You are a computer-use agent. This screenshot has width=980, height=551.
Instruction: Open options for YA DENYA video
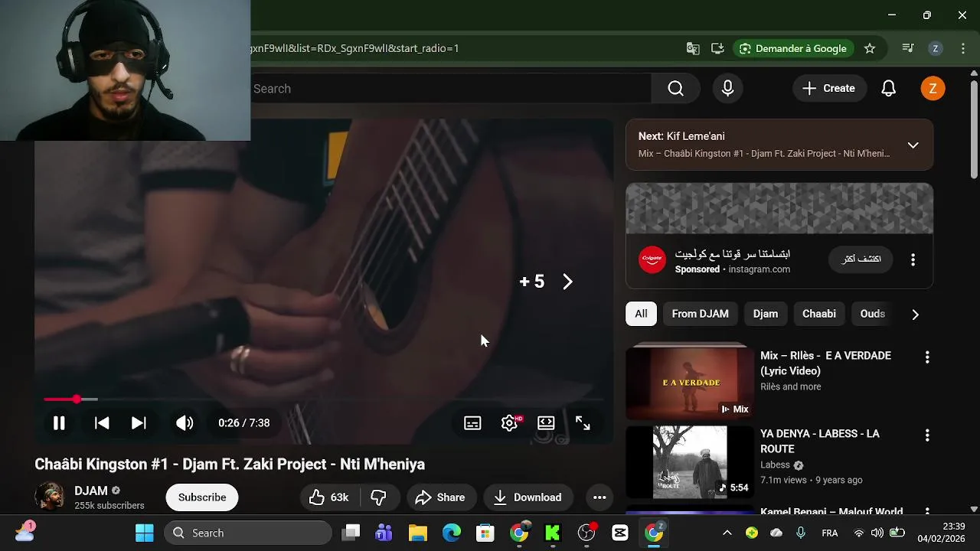(927, 435)
